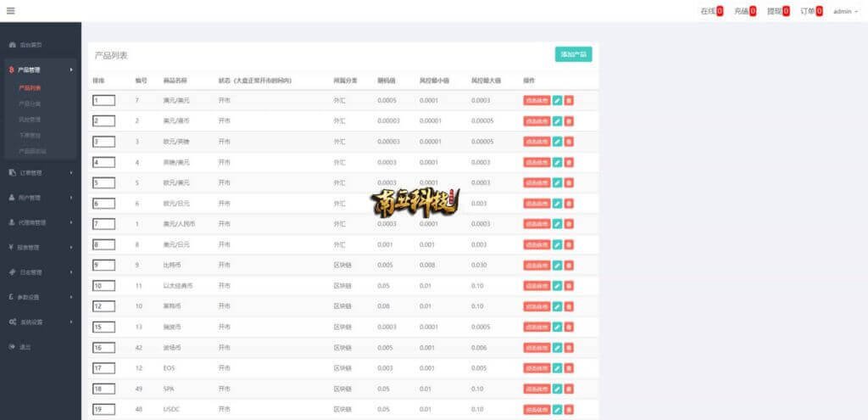This screenshot has width=868, height=420.
Task: Switch market status in the 欧元/日元 row
Action: [x=537, y=204]
